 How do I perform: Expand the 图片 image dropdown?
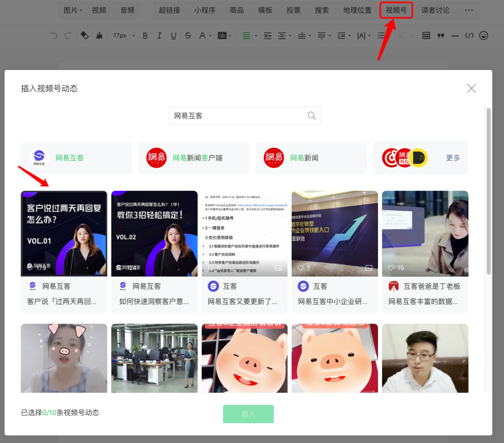[x=72, y=10]
